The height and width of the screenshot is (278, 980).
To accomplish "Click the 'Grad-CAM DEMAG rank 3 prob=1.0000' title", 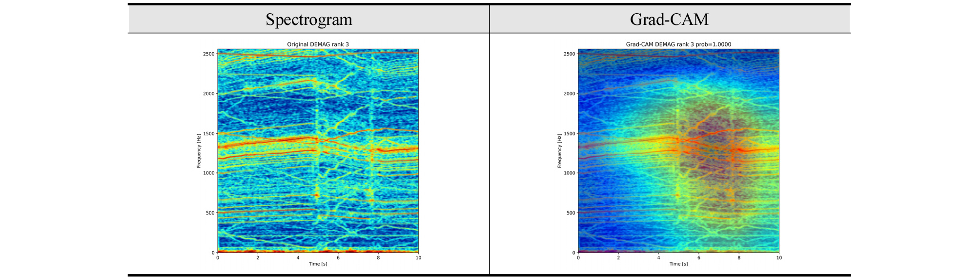I will [x=678, y=44].
